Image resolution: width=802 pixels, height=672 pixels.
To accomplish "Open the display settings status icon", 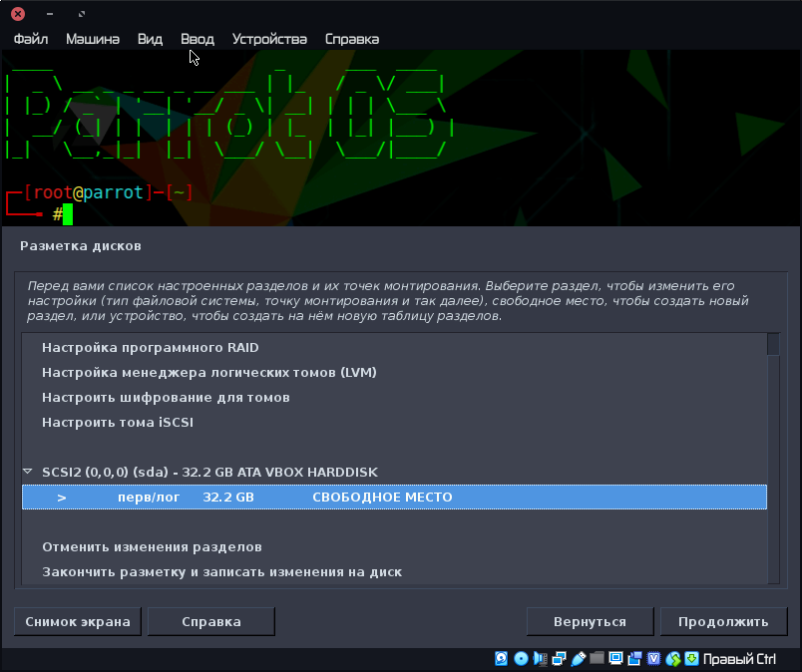I will point(615,658).
